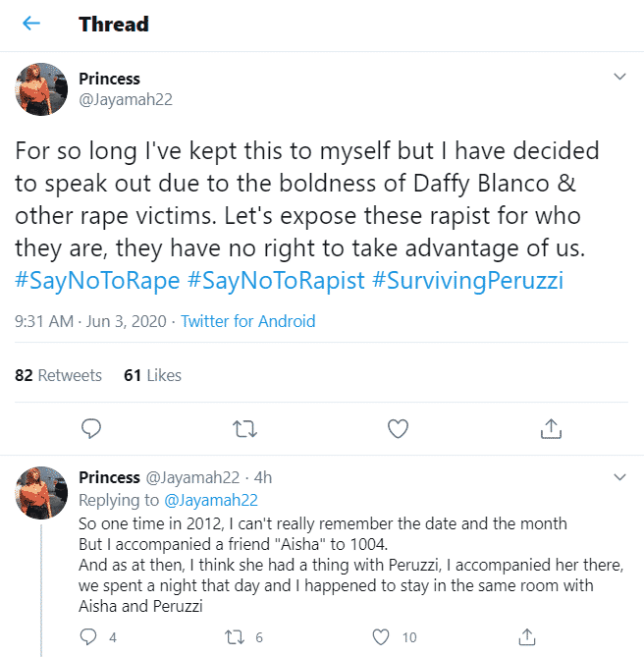The width and height of the screenshot is (644, 657).
Task: View the 61 Likes list
Action: [x=152, y=375]
